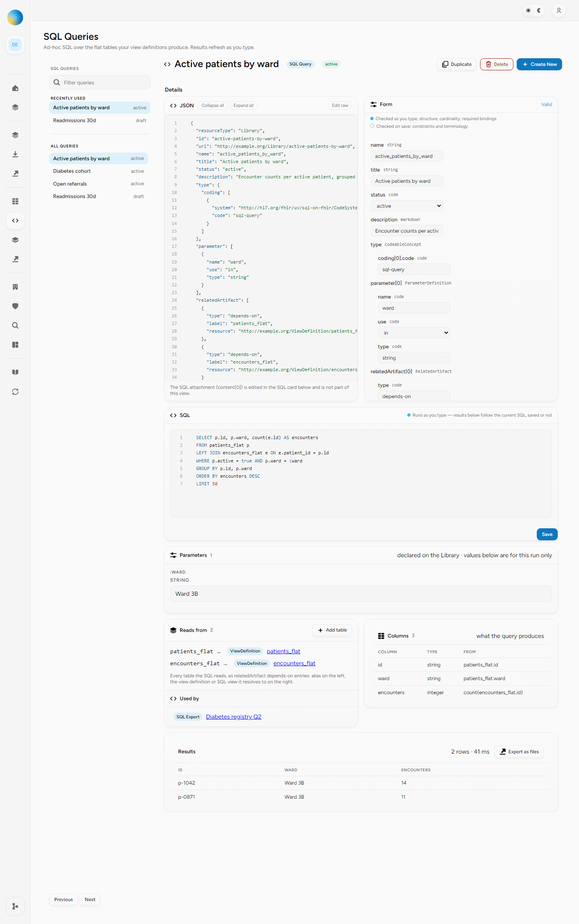Screen dimensions: 579x924
Task: Click the Edit raw button
Action: pos(340,106)
